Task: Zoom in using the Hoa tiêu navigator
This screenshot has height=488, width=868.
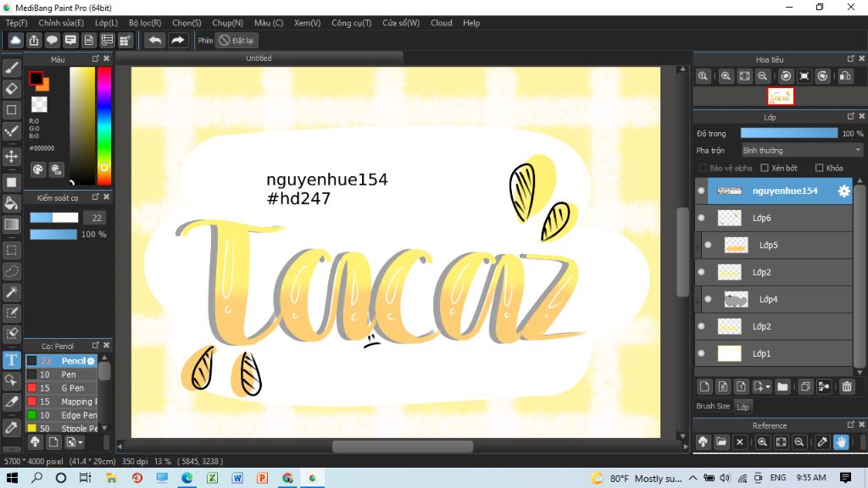Action: pyautogui.click(x=726, y=76)
